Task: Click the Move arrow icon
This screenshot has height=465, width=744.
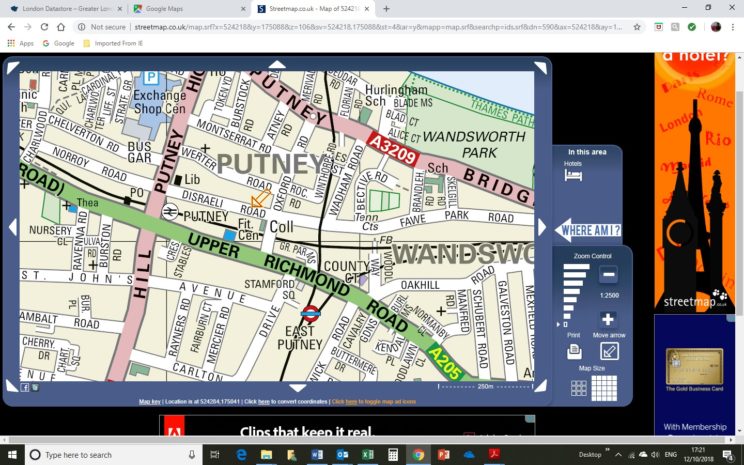Action: coord(609,352)
